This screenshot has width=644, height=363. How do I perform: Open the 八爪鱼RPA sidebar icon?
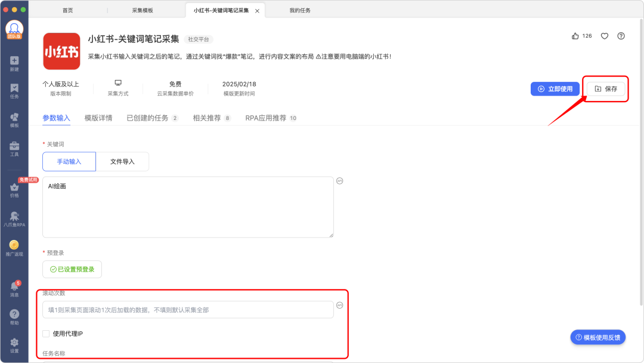pos(14,219)
